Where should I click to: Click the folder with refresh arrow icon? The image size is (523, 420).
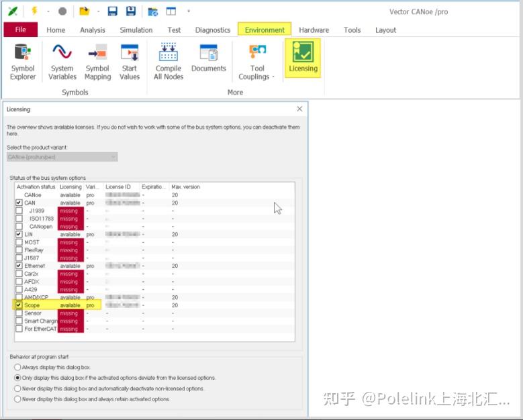pos(153,11)
